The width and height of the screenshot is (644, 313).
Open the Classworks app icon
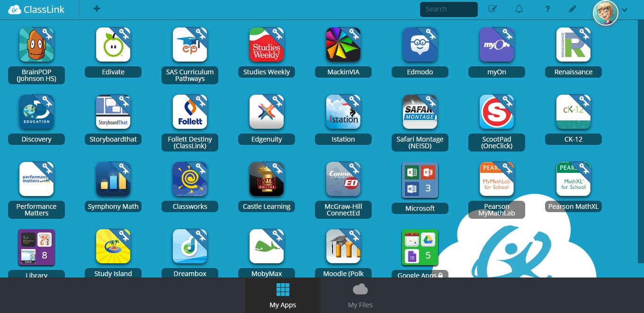(x=190, y=179)
